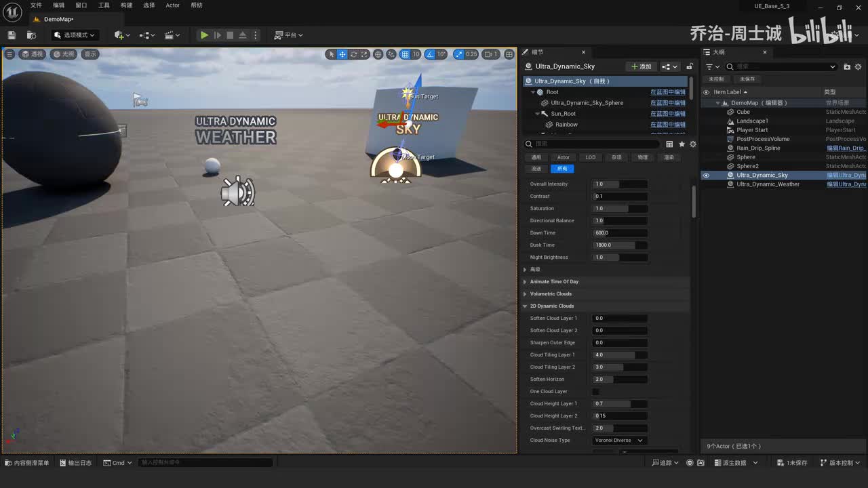
Task: Open the 编辑 menu
Action: click(59, 5)
